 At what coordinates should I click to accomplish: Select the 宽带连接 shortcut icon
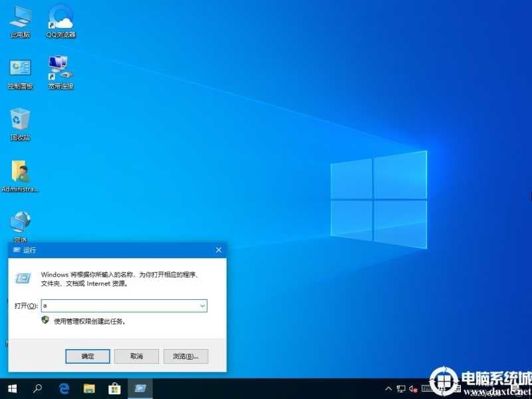pyautogui.click(x=61, y=73)
